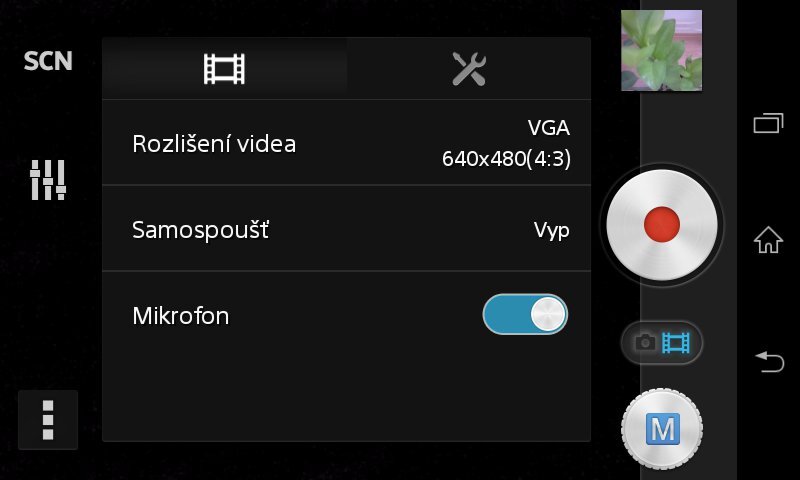800x480 pixels.
Task: Switch to the video settings tab
Action: (x=224, y=69)
